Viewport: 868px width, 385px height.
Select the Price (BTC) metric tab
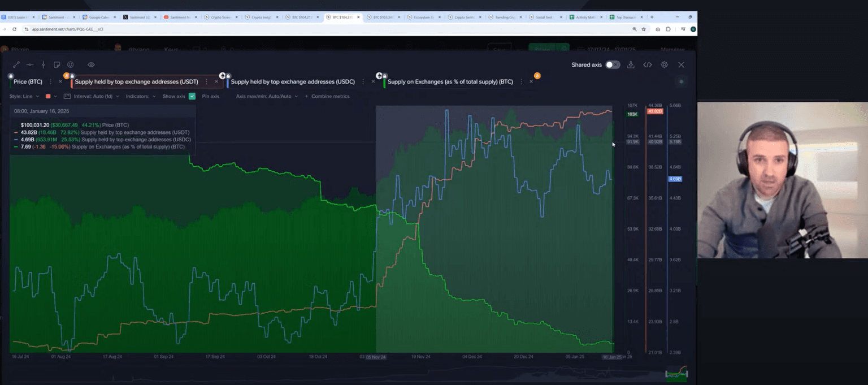point(28,82)
